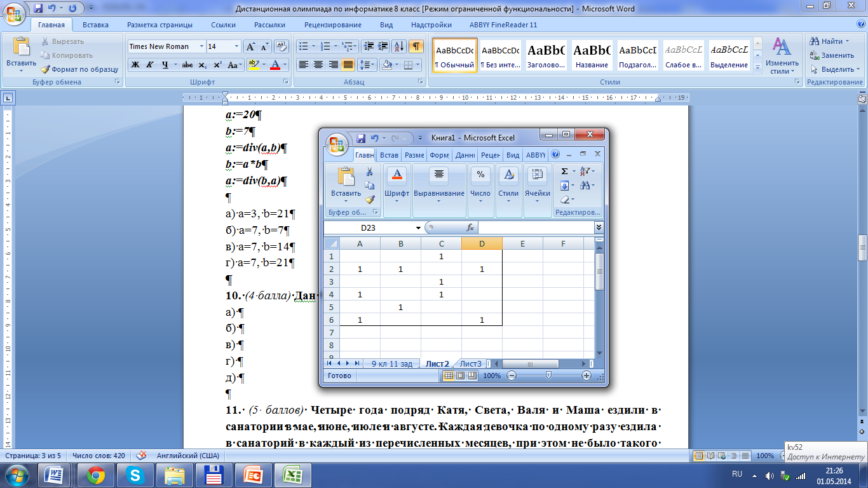868x488 pixels.
Task: Click bullets list icon in Word
Action: point(303,46)
